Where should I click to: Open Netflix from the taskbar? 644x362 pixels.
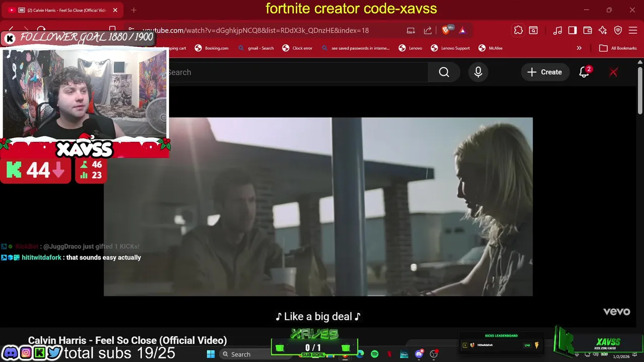[x=389, y=354]
